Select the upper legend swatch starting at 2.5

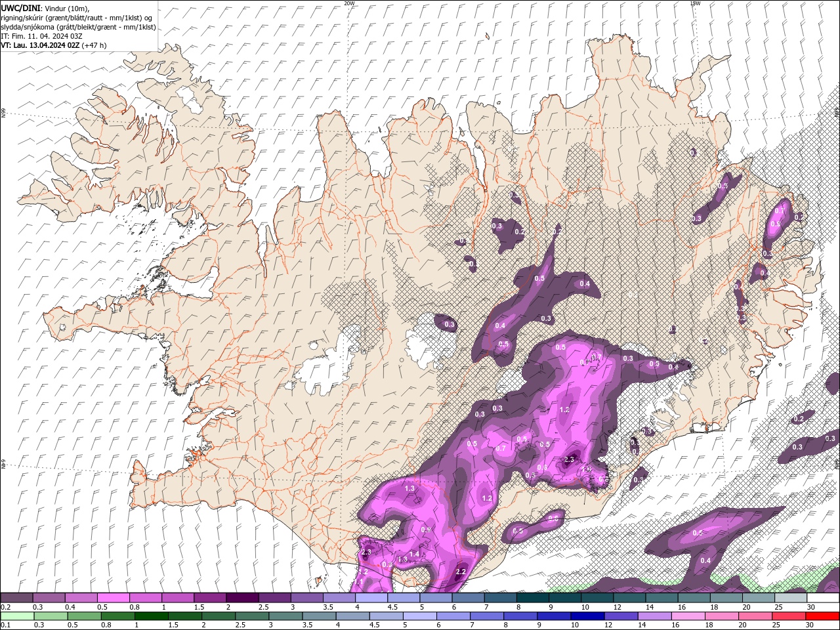(x=274, y=598)
